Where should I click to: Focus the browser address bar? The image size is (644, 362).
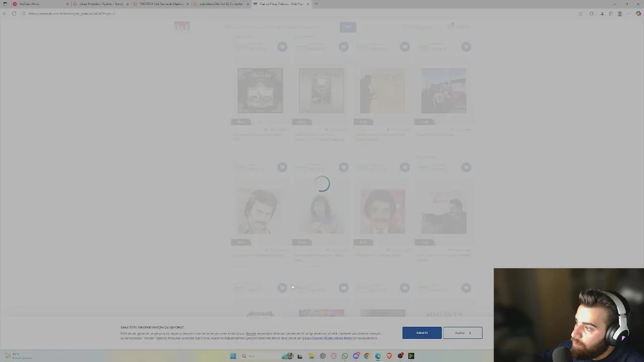[297, 14]
